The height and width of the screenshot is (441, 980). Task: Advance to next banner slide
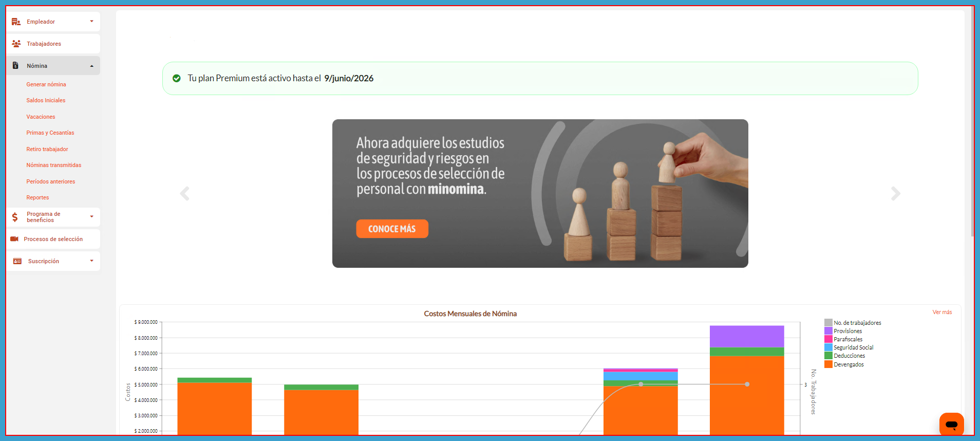[895, 194]
